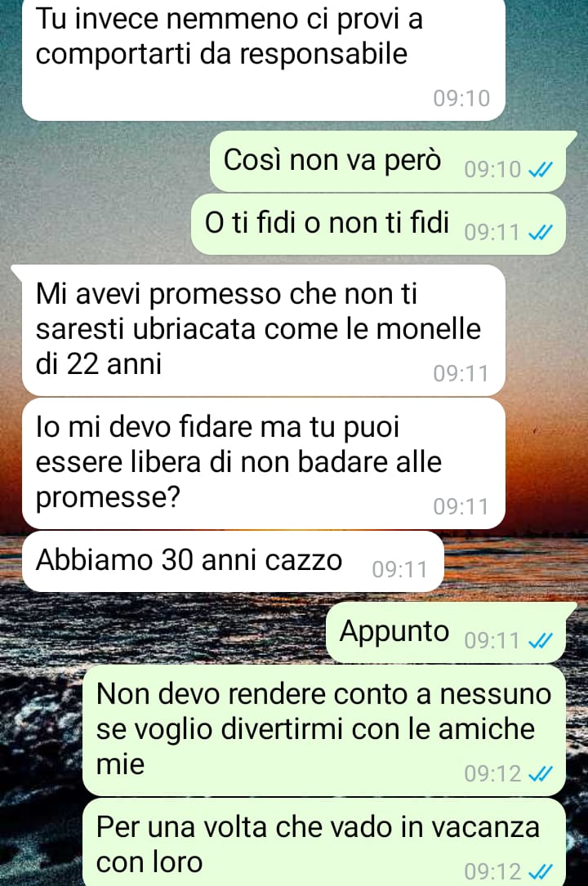The width and height of the screenshot is (588, 886).
Task: Click the 09:11 timestamp next to 'promesse?'
Action: click(461, 507)
